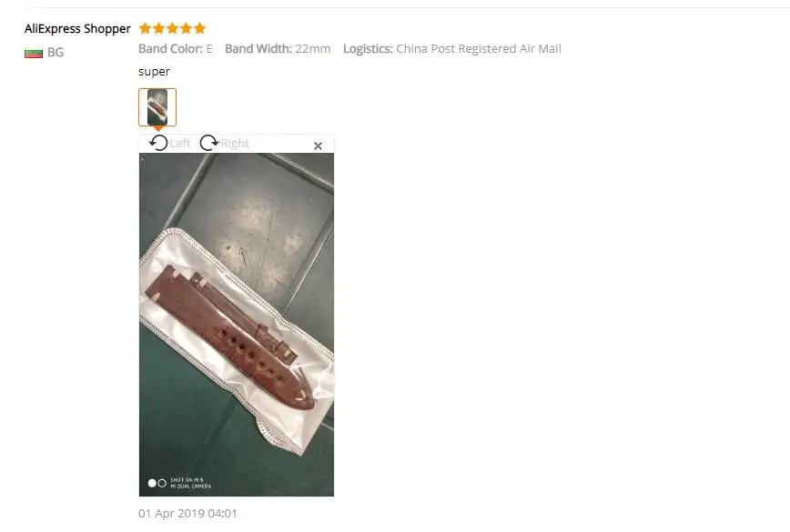Image resolution: width=790 pixels, height=532 pixels.
Task: Click the fifth orange rating star
Action: tap(200, 28)
